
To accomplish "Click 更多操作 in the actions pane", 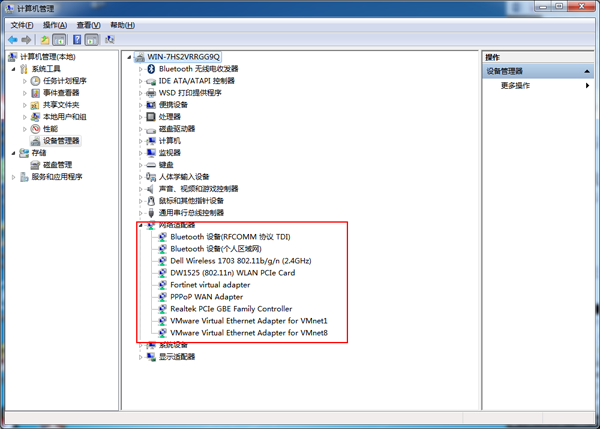I will [516, 86].
